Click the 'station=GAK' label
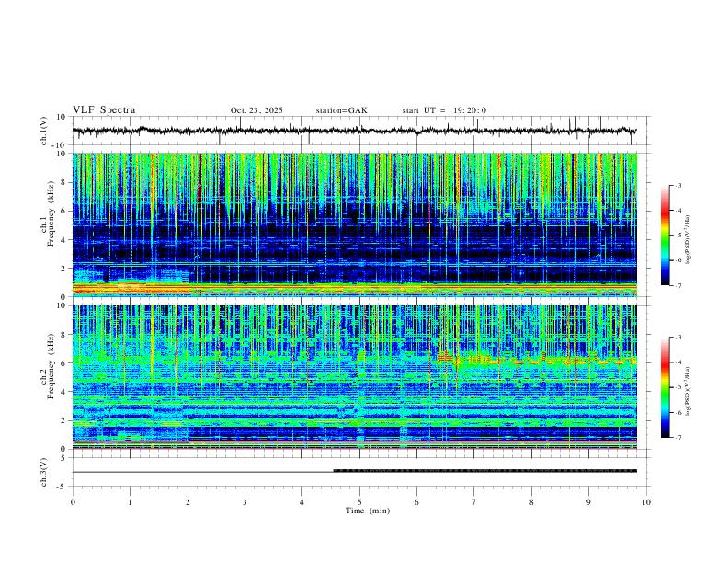The height and width of the screenshot is (563, 728). tap(341, 110)
